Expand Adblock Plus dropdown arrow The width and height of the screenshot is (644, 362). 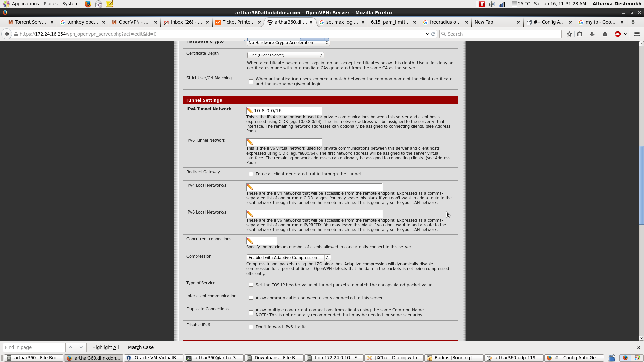point(626,34)
